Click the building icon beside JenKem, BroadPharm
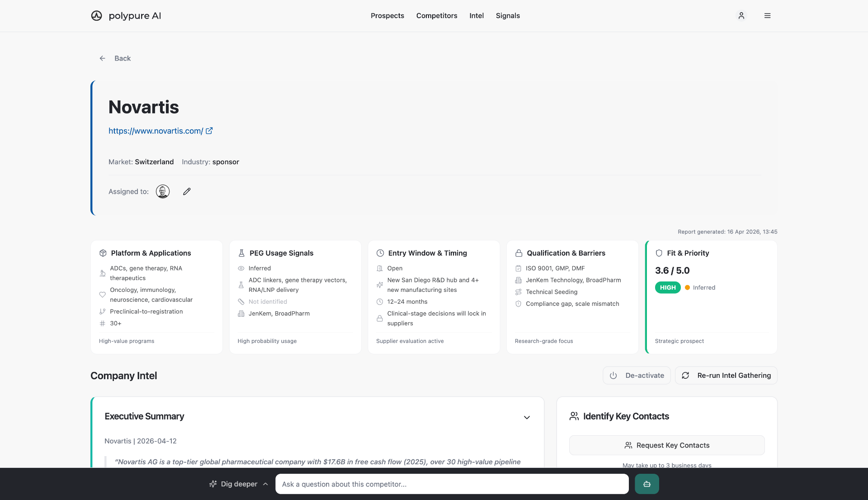The height and width of the screenshot is (500, 868). (241, 314)
